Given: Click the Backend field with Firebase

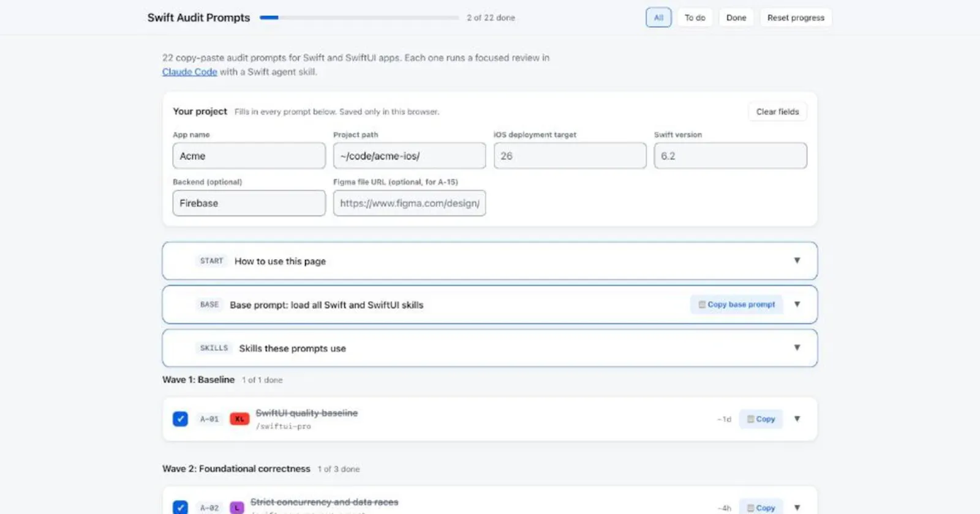Looking at the screenshot, I should click(249, 203).
